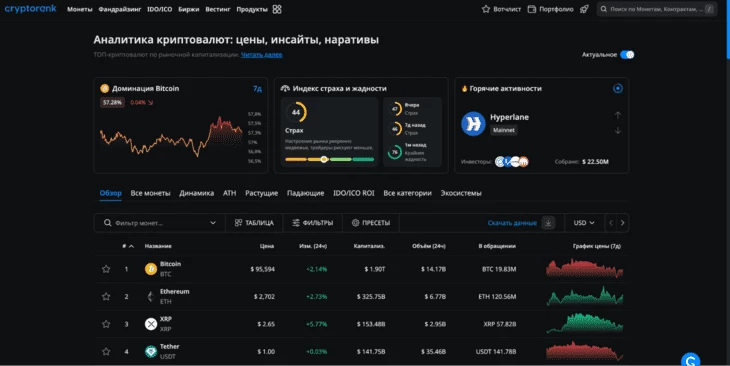The height and width of the screenshot is (366, 730).
Task: Open the Портфолио link
Action: [556, 9]
